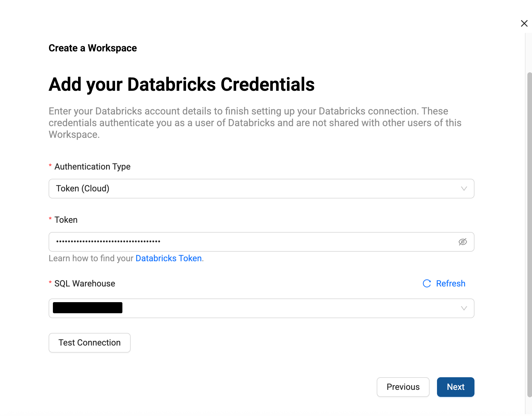
Task: Proceed with the Next button
Action: coord(455,387)
